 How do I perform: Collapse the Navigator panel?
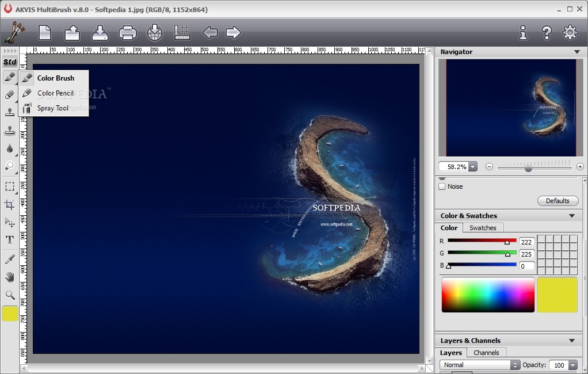[576, 52]
